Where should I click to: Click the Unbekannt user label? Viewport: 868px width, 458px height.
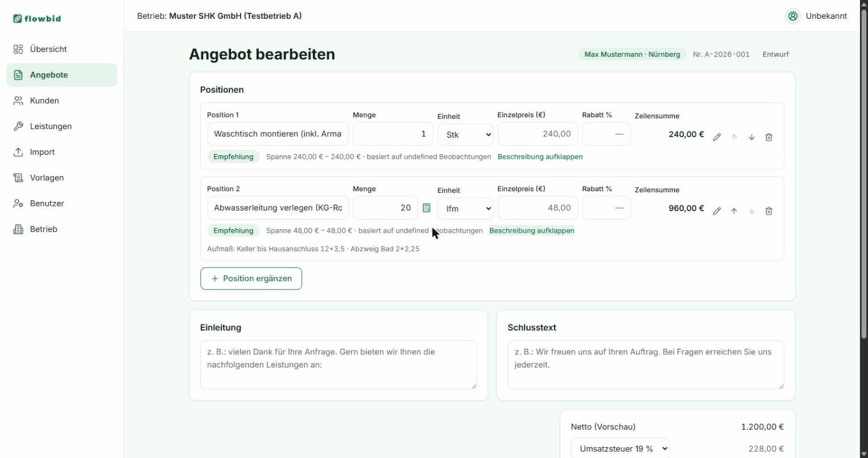pyautogui.click(x=826, y=16)
